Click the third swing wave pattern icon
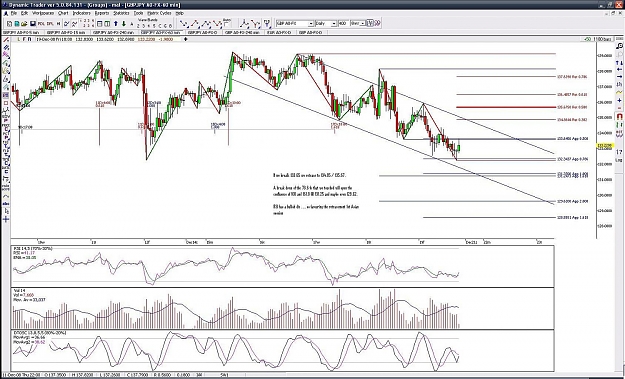The width and height of the screenshot is (625, 379). tap(206, 24)
